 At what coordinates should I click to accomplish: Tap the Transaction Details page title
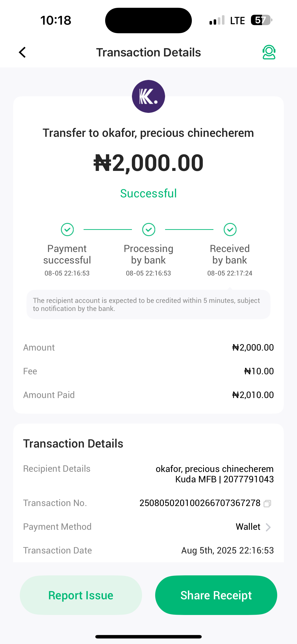(x=148, y=52)
